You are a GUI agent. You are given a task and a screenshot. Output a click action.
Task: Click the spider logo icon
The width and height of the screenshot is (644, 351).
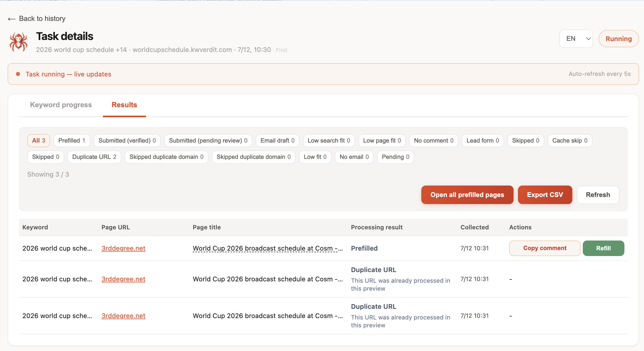[18, 42]
